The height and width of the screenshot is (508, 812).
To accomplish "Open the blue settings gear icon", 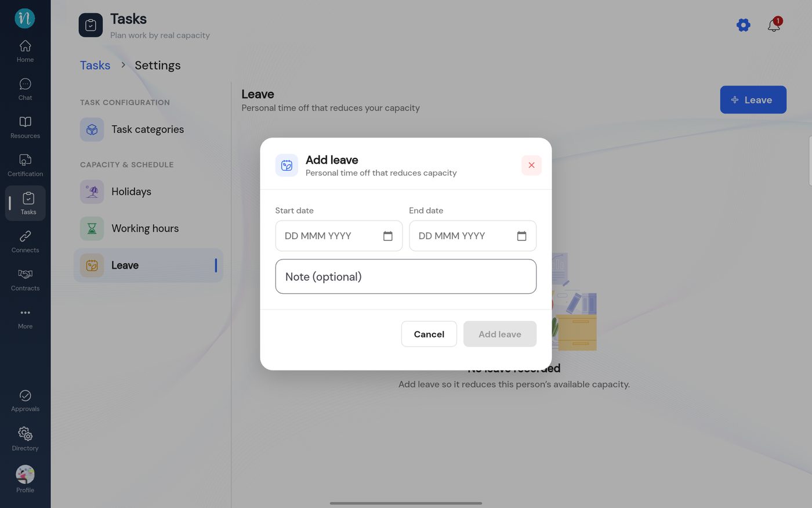I will coord(743,25).
